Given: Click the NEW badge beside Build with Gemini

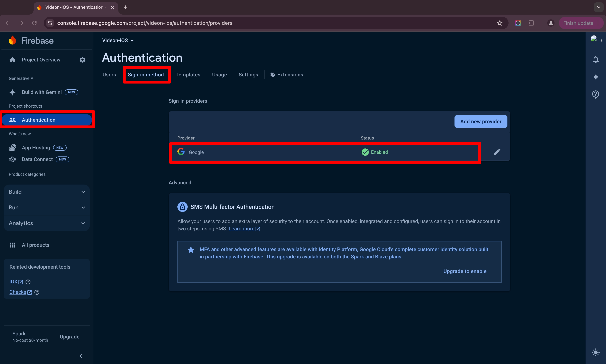Looking at the screenshot, I should [x=71, y=92].
